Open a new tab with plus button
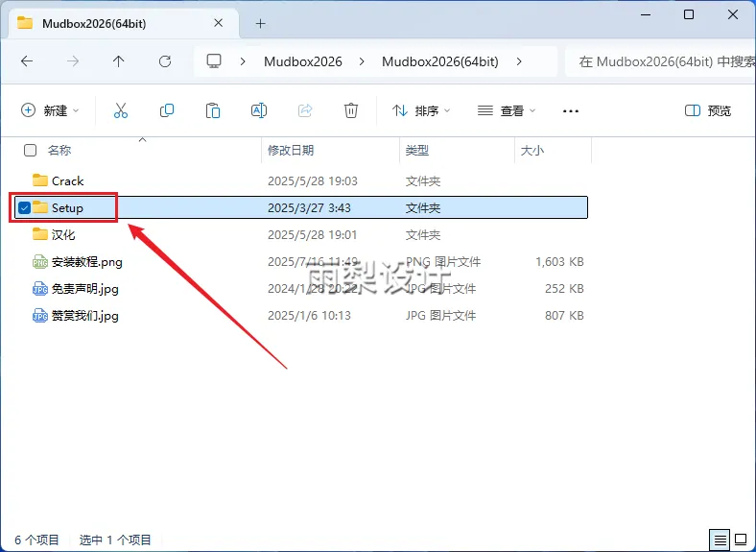 coord(260,23)
